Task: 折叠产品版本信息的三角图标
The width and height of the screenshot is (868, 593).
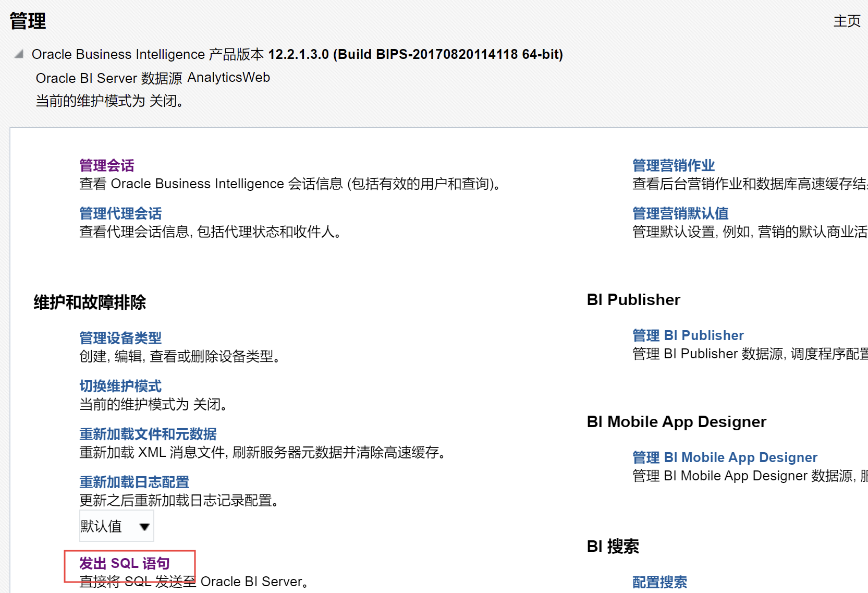Action: click(18, 54)
